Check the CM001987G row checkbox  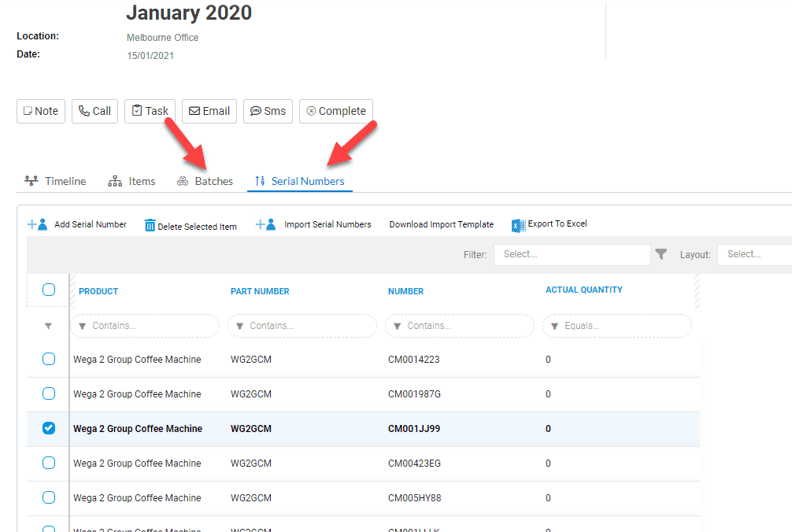[49, 393]
